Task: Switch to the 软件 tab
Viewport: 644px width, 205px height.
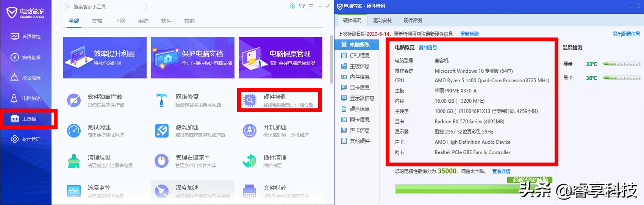Action: (166, 21)
